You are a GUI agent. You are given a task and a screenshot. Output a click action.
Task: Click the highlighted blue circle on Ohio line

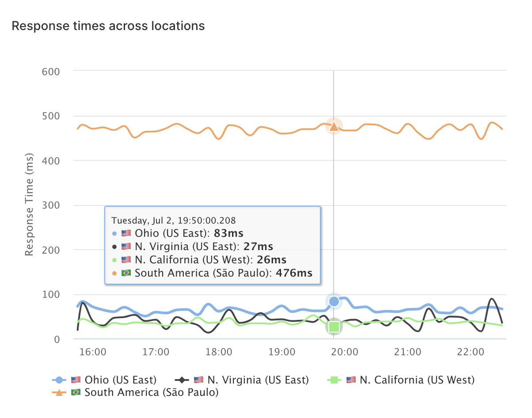coord(334,301)
